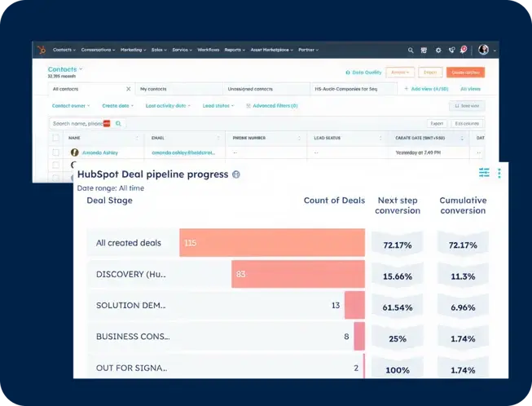Click the 11.3% cumulative conversion value

pyautogui.click(x=463, y=276)
